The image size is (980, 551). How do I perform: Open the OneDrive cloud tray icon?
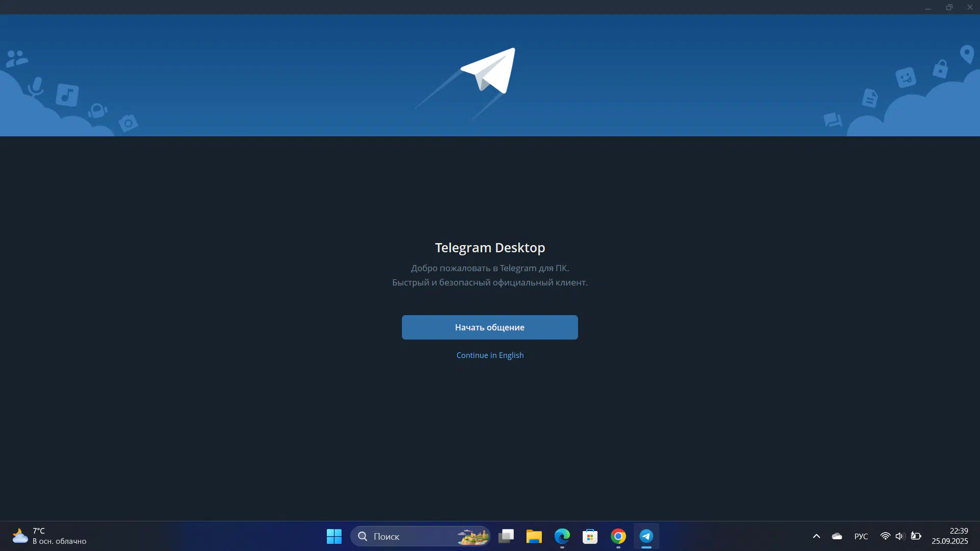[836, 536]
